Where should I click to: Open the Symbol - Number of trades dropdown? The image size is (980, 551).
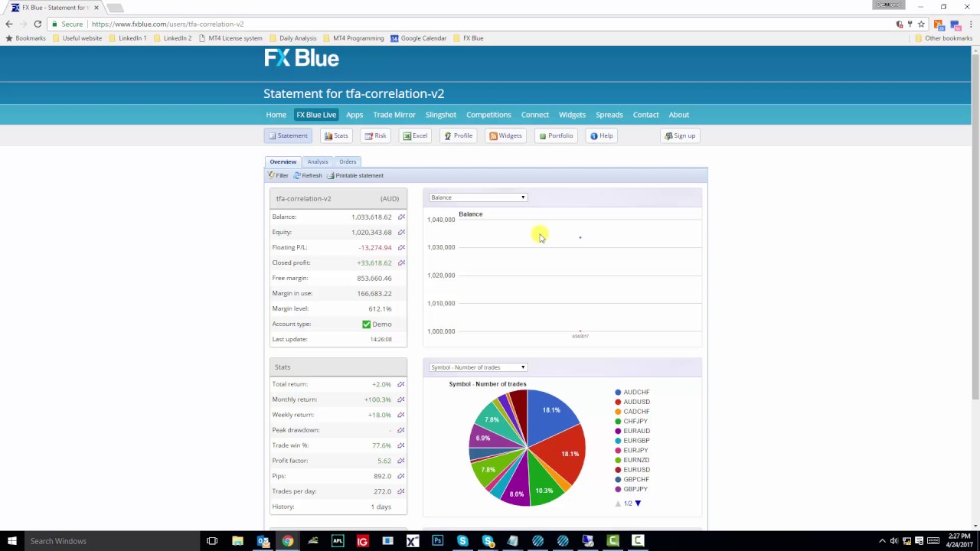pos(478,367)
